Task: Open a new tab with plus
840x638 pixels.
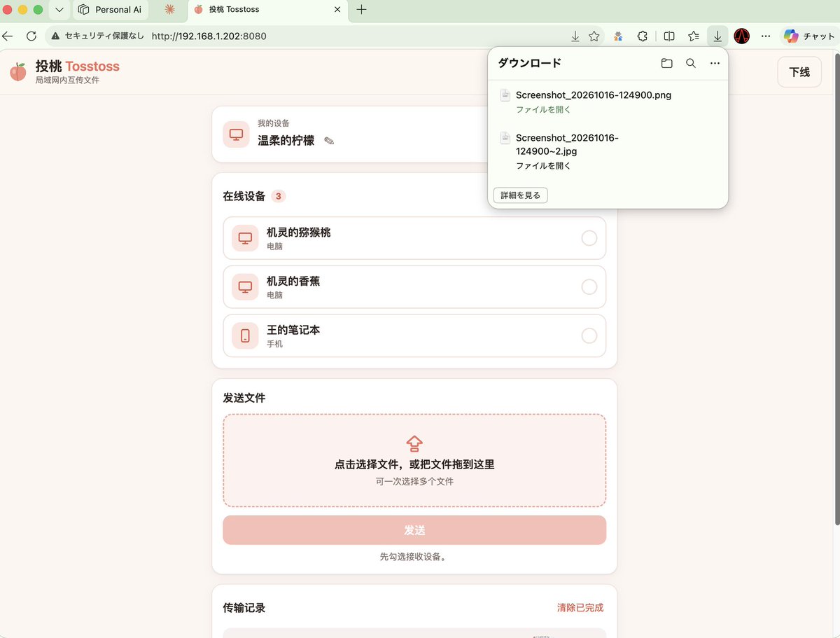Action: click(361, 10)
